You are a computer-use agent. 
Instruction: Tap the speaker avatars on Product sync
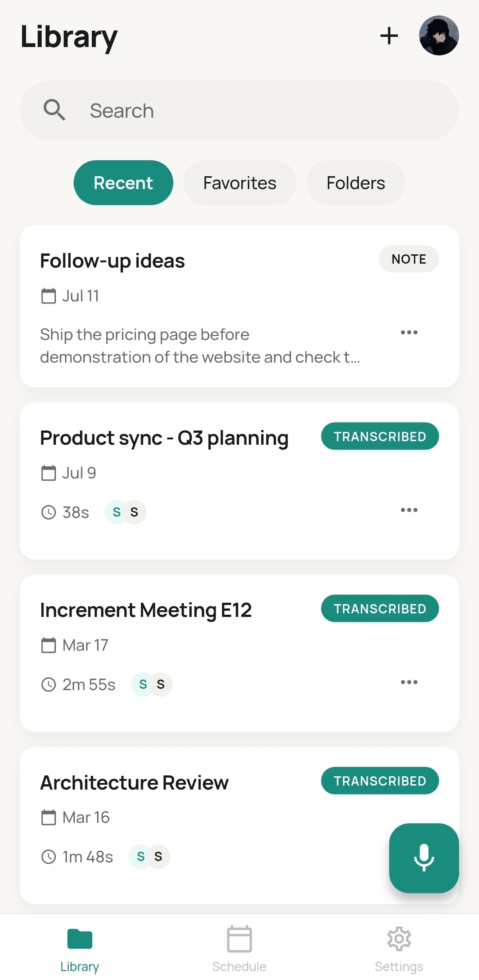pos(126,512)
